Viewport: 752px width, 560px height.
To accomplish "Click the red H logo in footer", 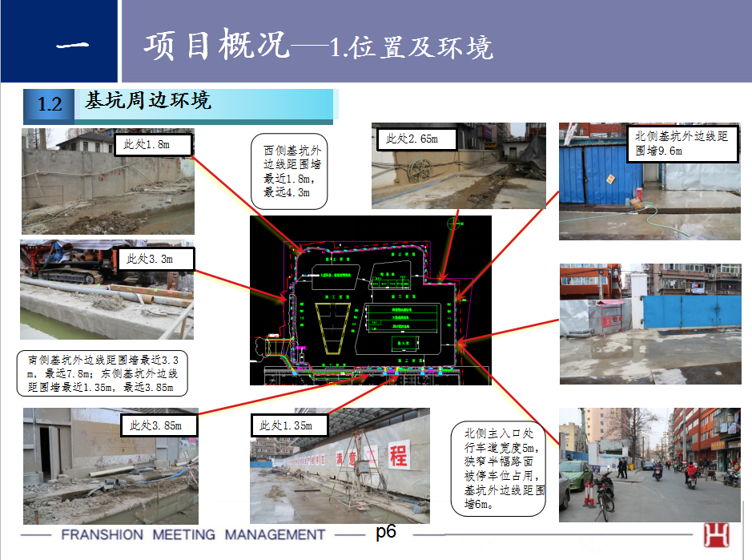I will click(716, 534).
